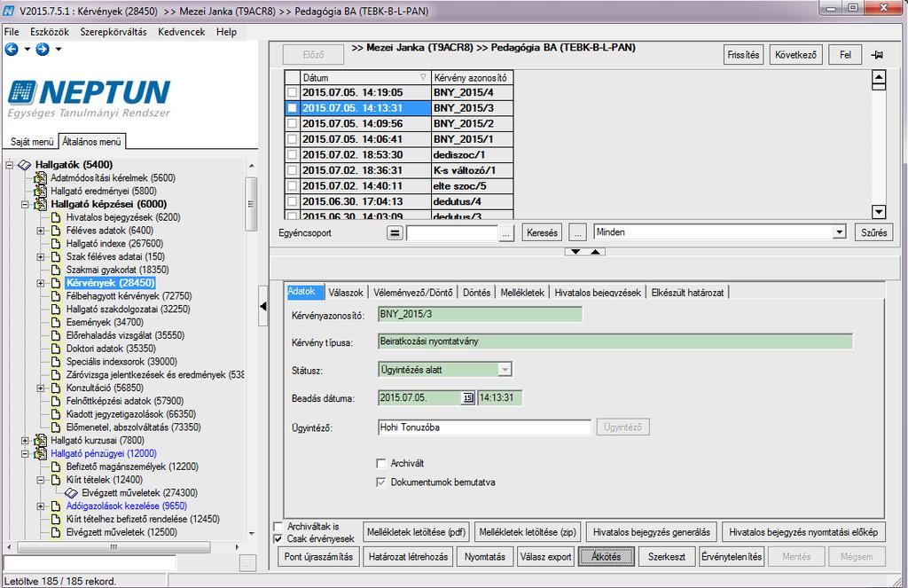Screen dimensions: 908x588
Task: Switch to the Mellékletek tab
Action: point(522,293)
